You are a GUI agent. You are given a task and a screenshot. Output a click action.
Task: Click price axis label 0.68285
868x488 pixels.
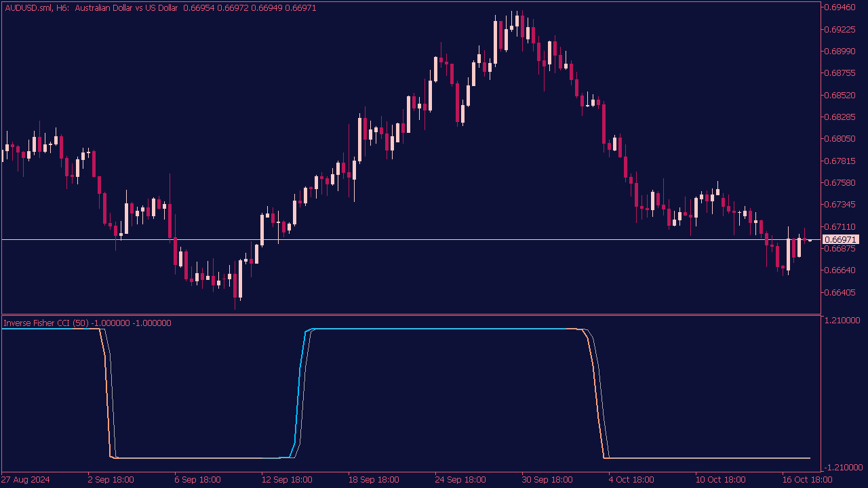(x=840, y=117)
